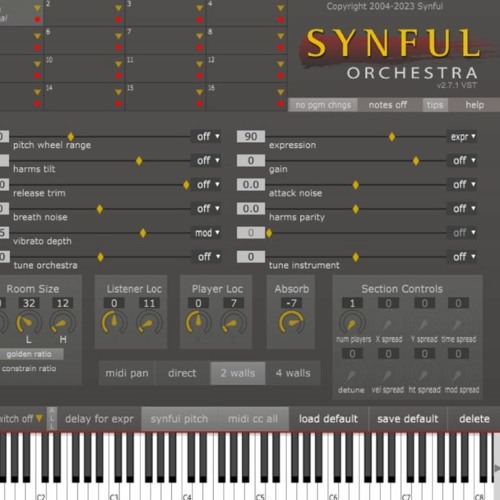500x500 pixels.
Task: Click load default
Action: pyautogui.click(x=328, y=419)
